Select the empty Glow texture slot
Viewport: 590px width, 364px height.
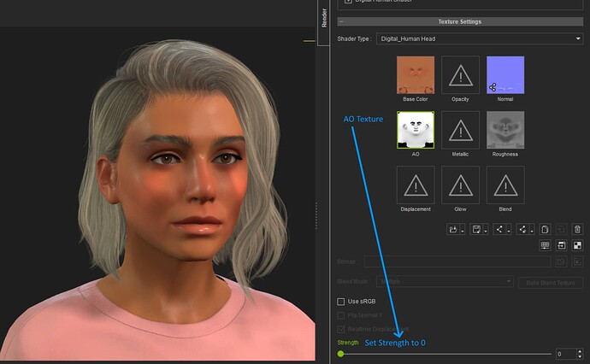(460, 185)
